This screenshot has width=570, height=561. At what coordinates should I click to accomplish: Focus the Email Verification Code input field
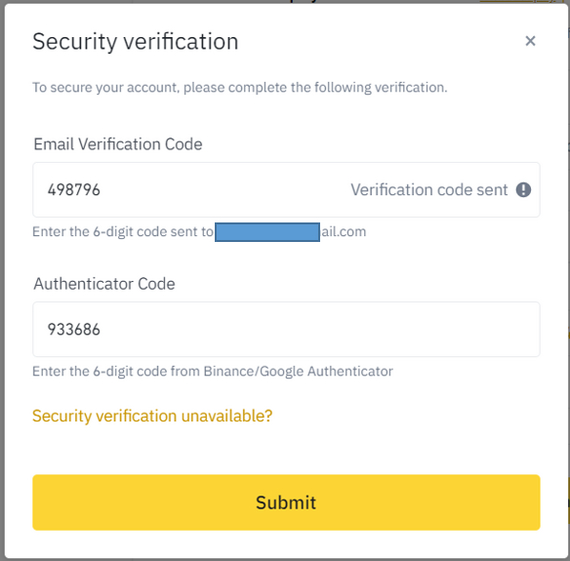pos(286,190)
